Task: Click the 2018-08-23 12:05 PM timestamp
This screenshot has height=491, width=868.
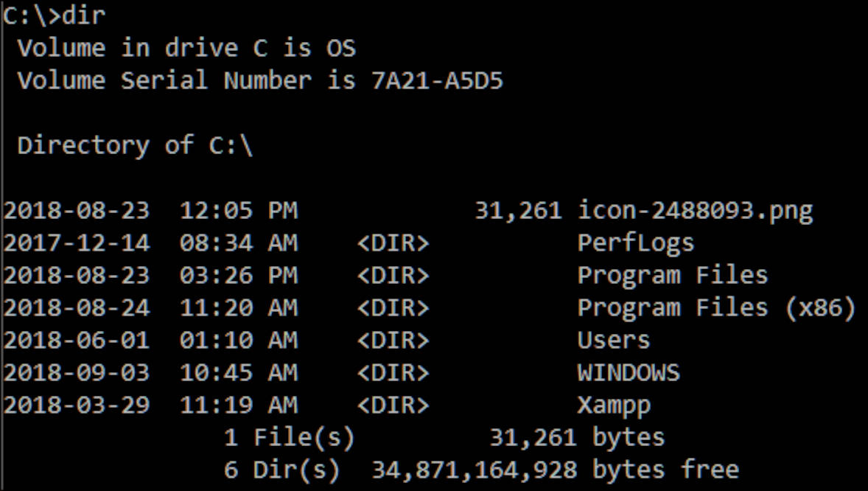Action: 150,211
